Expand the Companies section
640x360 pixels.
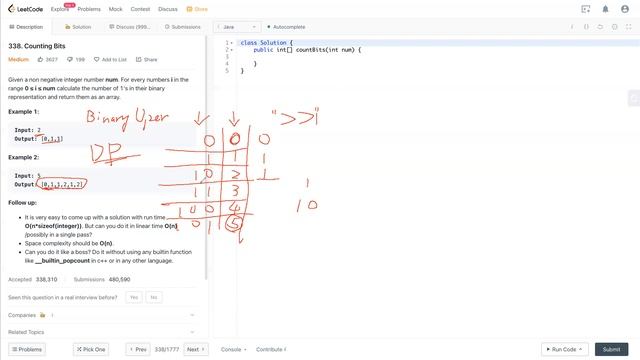pos(101,315)
